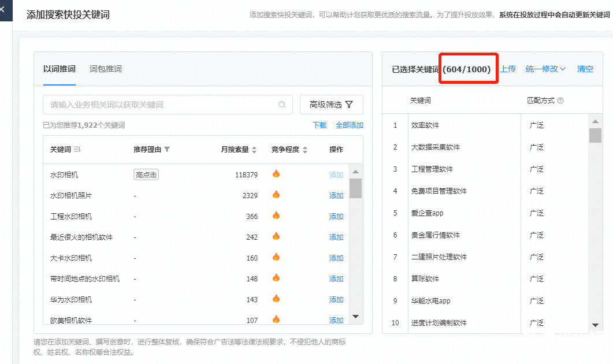Click 全部添加 to add all keywords

click(x=350, y=125)
